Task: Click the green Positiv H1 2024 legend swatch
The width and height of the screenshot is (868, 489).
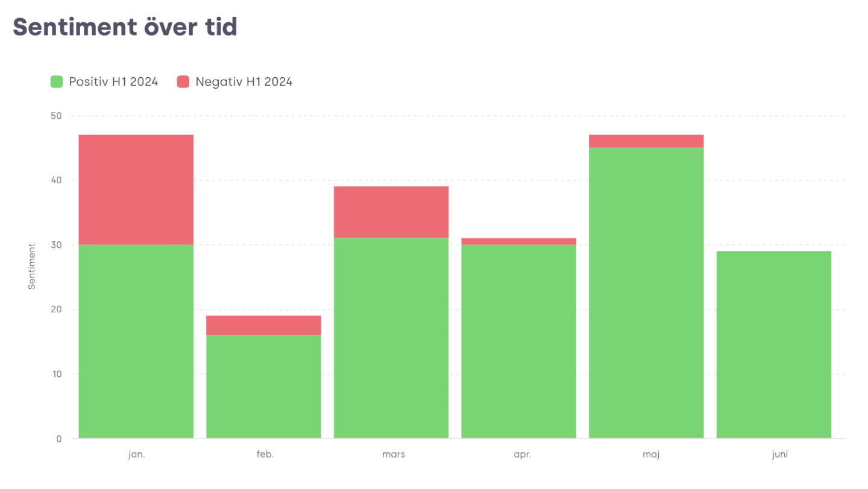Action: pos(57,81)
